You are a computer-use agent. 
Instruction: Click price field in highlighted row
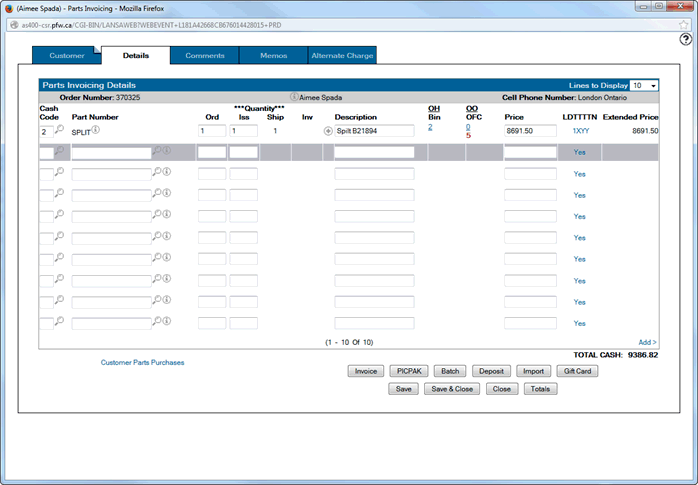530,152
